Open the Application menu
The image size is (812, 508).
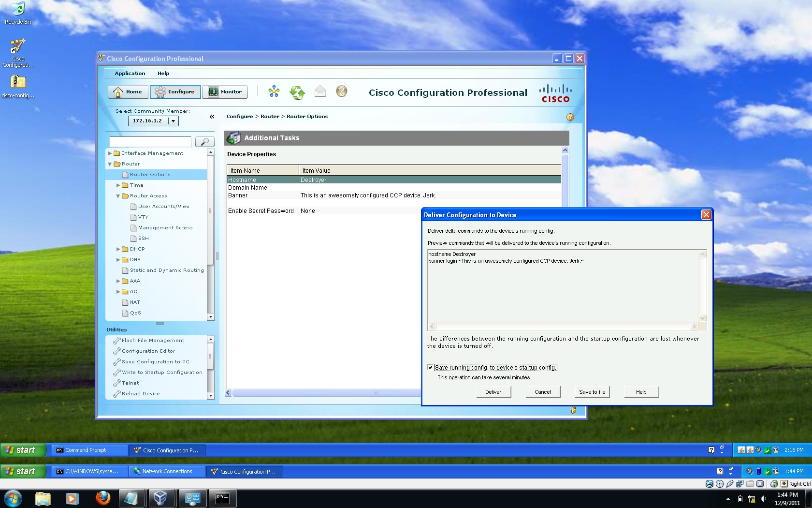coord(130,74)
